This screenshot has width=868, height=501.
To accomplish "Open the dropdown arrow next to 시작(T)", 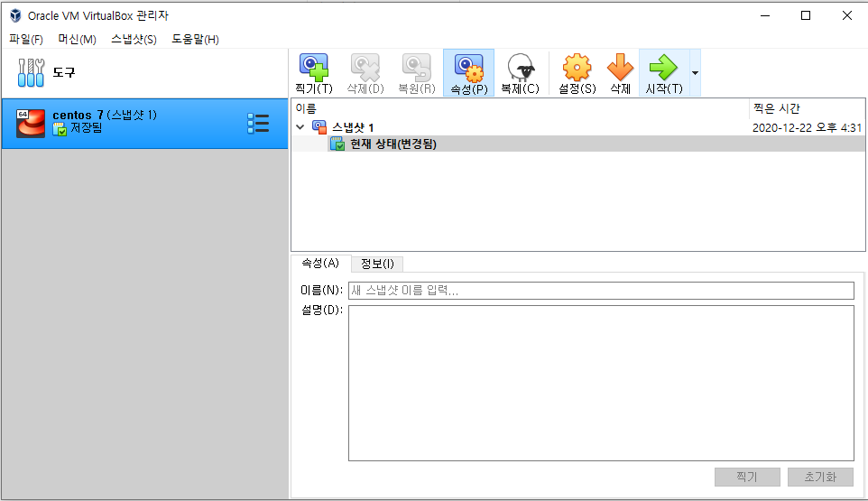I will coord(695,72).
